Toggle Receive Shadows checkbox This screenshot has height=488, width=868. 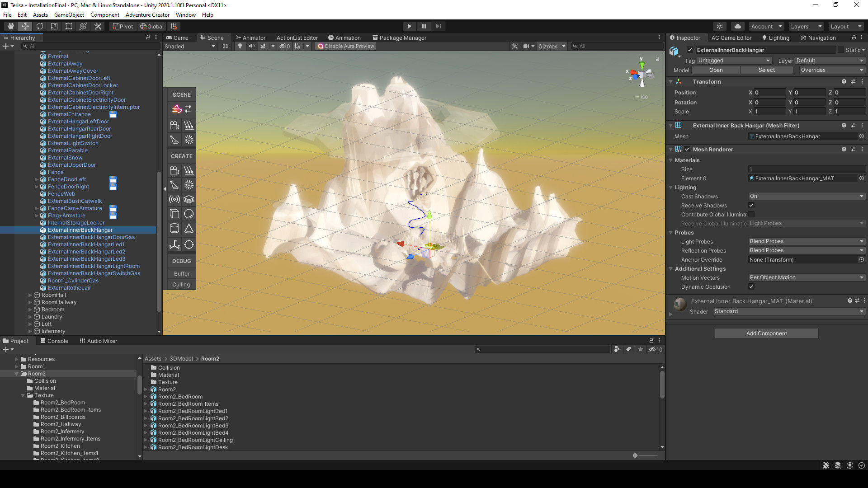[x=751, y=205]
